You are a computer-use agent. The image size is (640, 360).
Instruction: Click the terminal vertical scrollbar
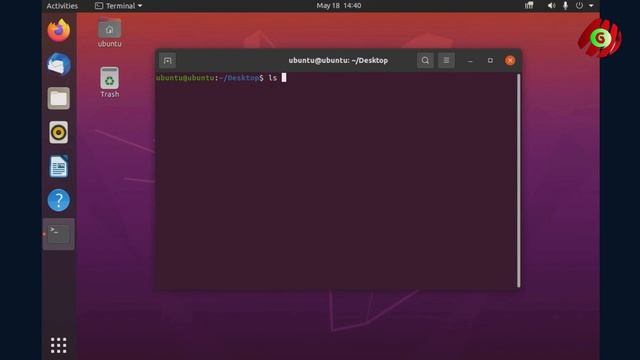[x=518, y=180]
